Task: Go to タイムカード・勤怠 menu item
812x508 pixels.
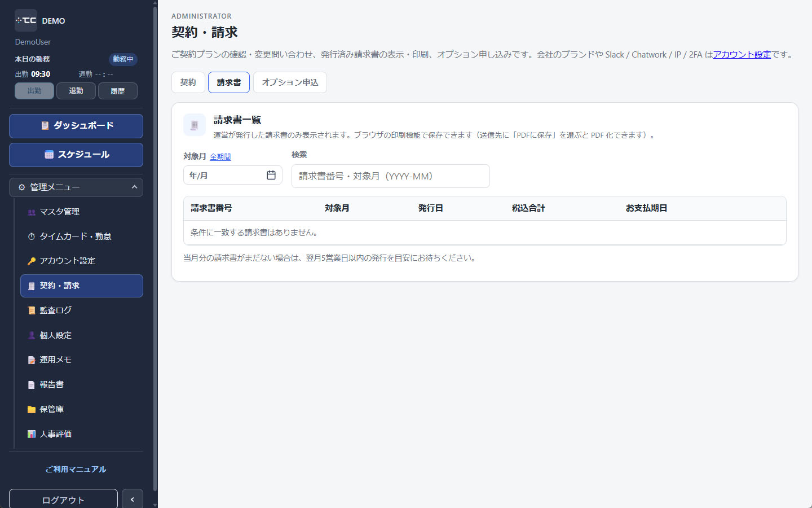Action: coord(82,237)
